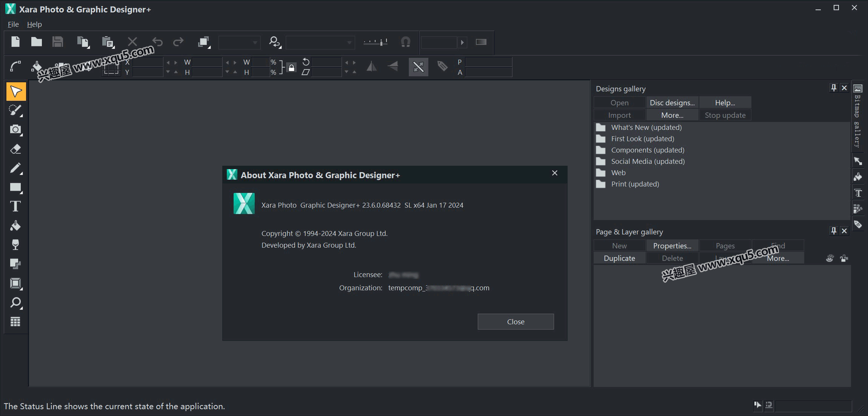Click the Delete X icon in toolbar
Viewport: 868px width, 416px height.
[x=132, y=42]
